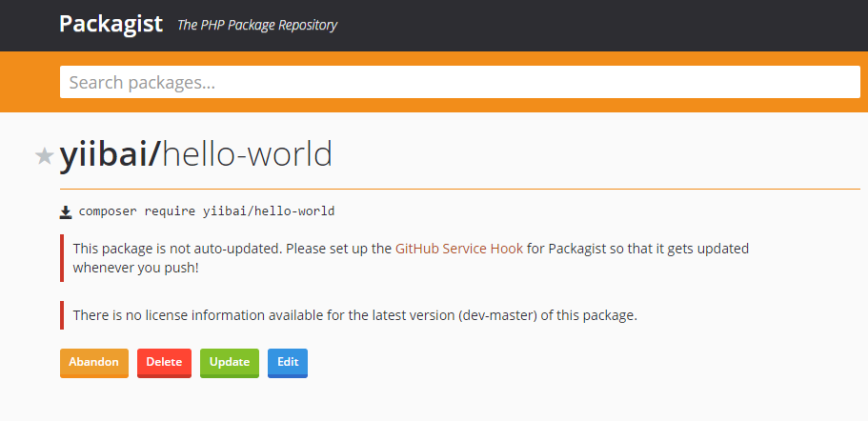
Task: Click the orange banner around the search box
Action: tap(434, 105)
